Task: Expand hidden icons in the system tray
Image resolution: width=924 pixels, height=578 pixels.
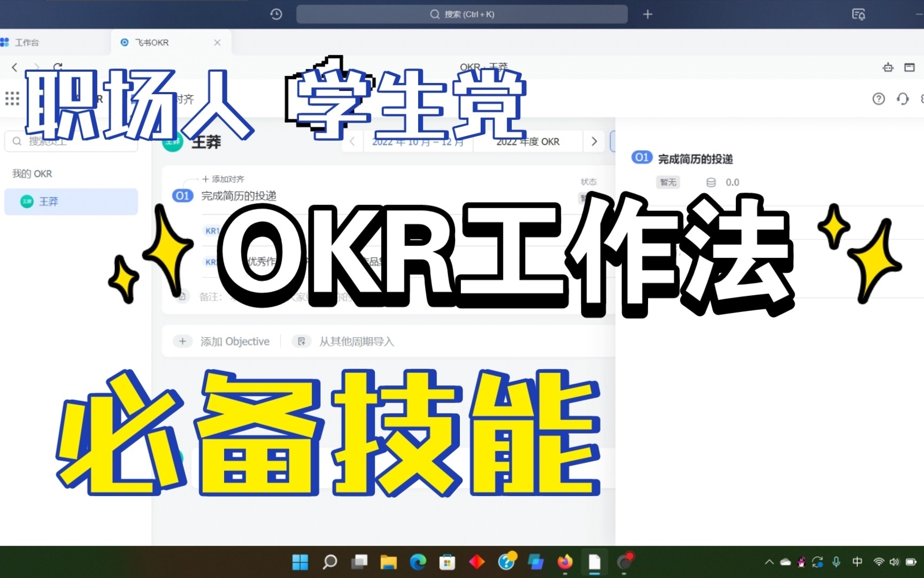Action: (x=769, y=562)
